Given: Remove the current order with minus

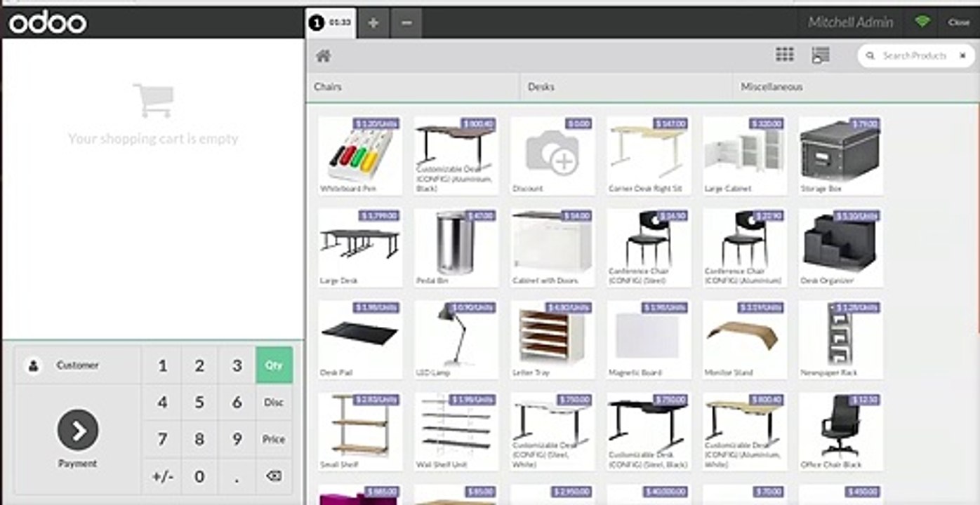Looking at the screenshot, I should click(406, 22).
